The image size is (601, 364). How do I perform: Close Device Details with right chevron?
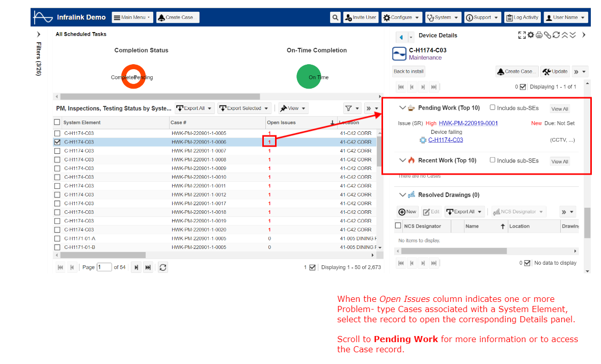coord(584,35)
